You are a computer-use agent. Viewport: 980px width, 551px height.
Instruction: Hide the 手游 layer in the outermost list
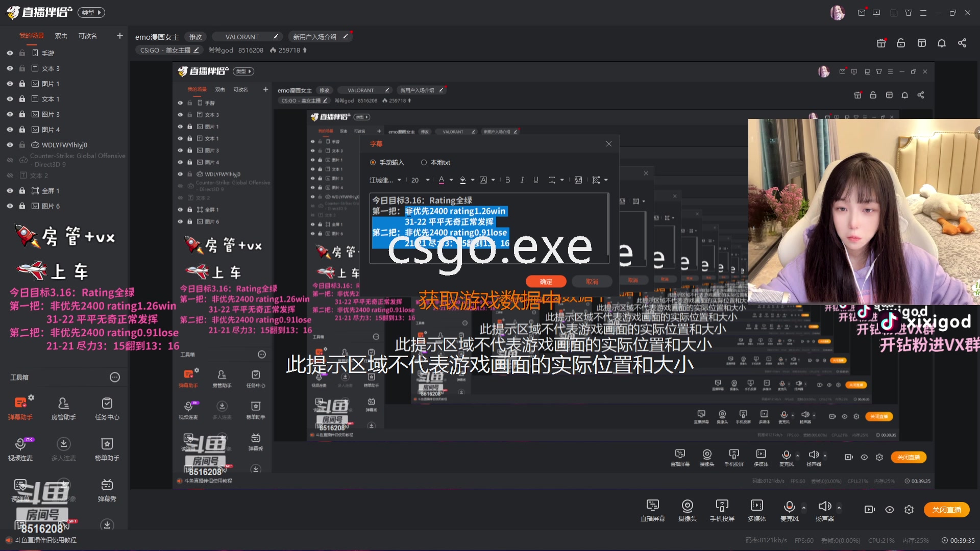click(10, 53)
